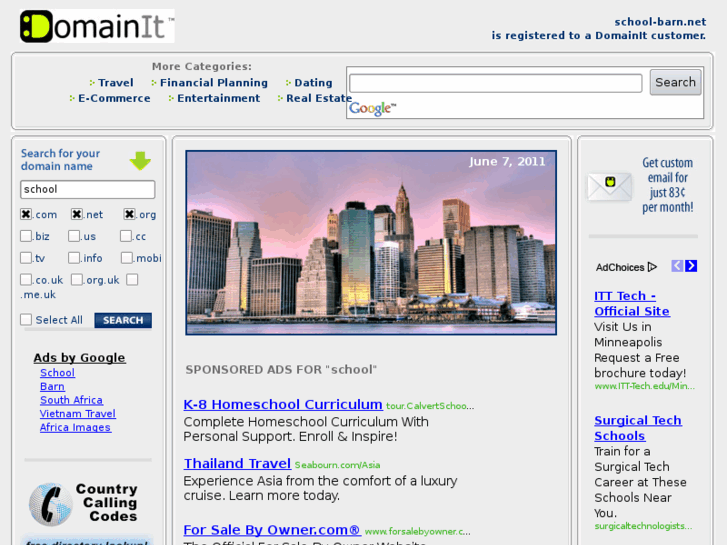Open the Entertainment category

pyautogui.click(x=218, y=98)
